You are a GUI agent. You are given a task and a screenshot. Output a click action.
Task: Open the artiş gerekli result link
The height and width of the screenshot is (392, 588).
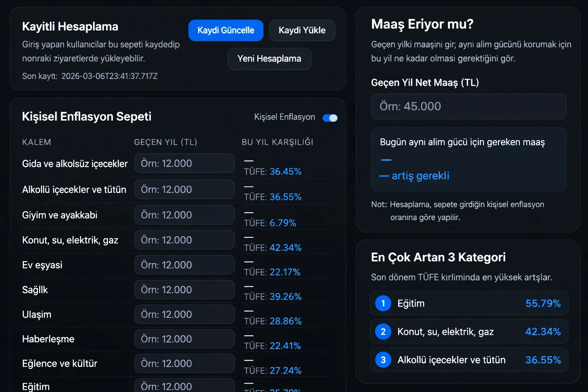pyautogui.click(x=420, y=176)
